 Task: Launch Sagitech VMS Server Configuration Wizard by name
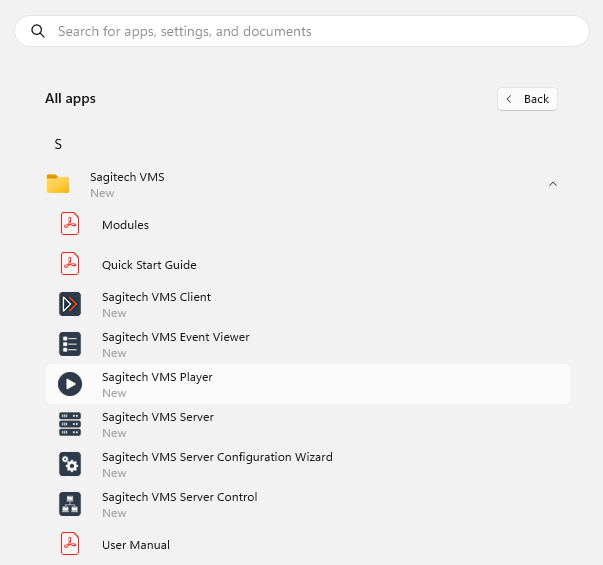[217, 457]
